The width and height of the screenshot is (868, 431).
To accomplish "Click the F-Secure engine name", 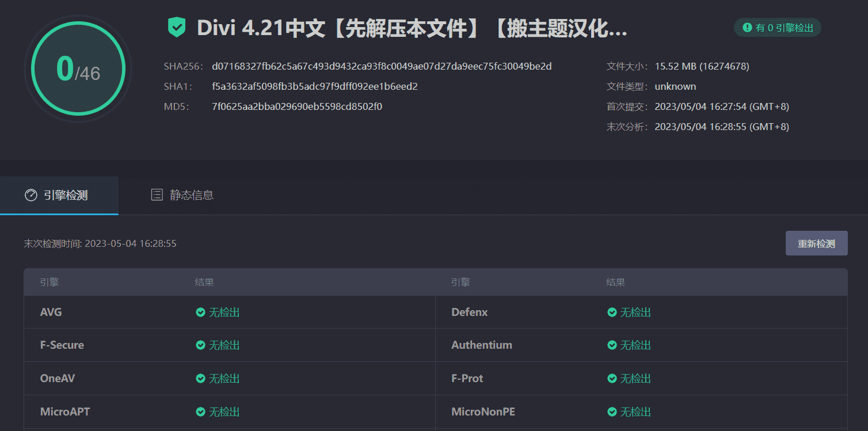I will pos(62,345).
